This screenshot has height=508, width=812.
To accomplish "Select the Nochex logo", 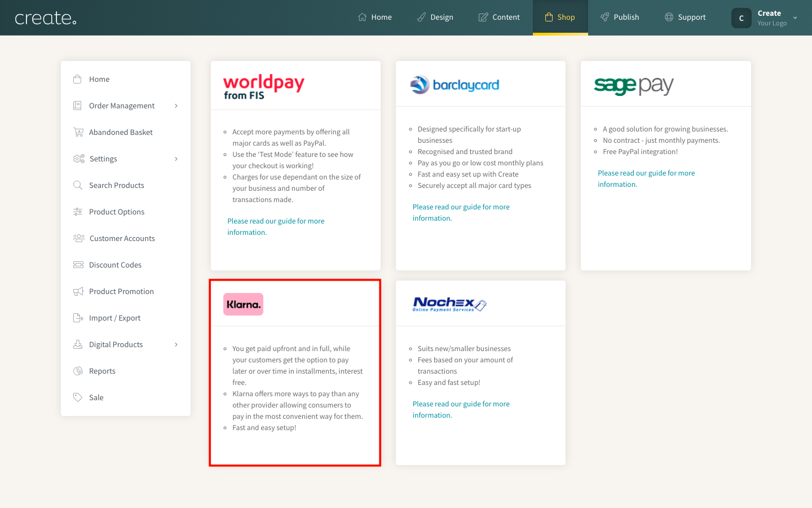I will 449,304.
